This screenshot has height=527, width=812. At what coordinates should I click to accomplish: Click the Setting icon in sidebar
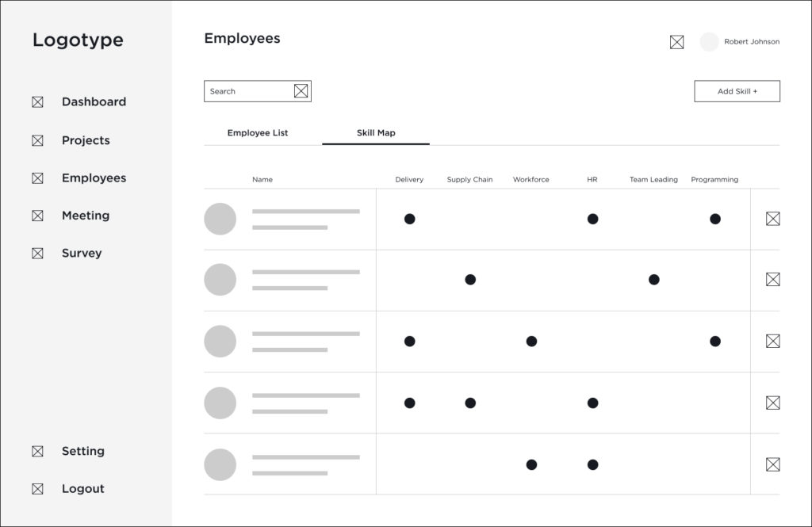coord(37,452)
